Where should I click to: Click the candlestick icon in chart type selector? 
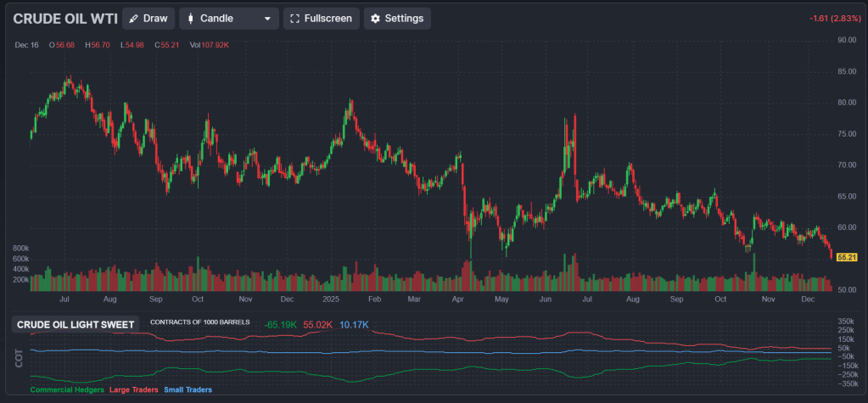tap(191, 19)
